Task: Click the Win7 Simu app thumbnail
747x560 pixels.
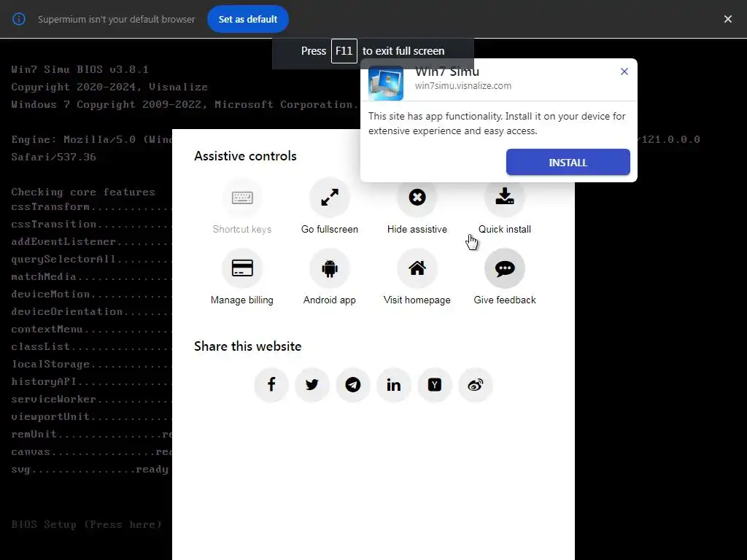Action: tap(386, 83)
